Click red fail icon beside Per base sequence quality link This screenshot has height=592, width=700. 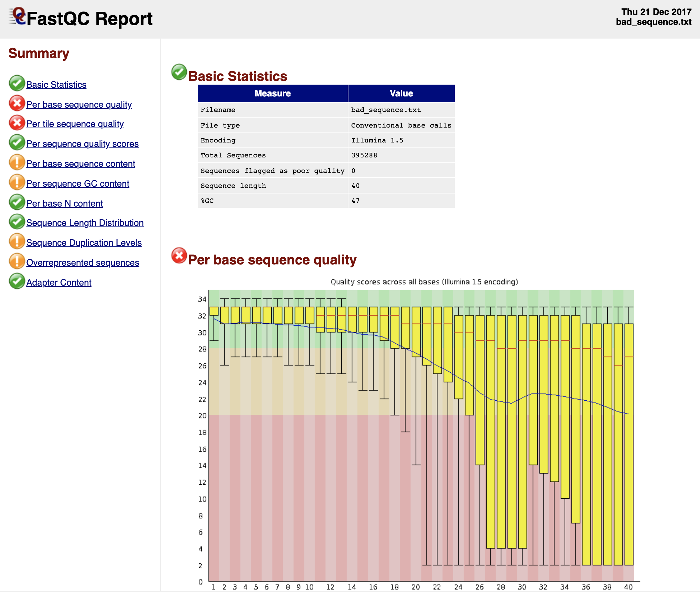point(17,103)
